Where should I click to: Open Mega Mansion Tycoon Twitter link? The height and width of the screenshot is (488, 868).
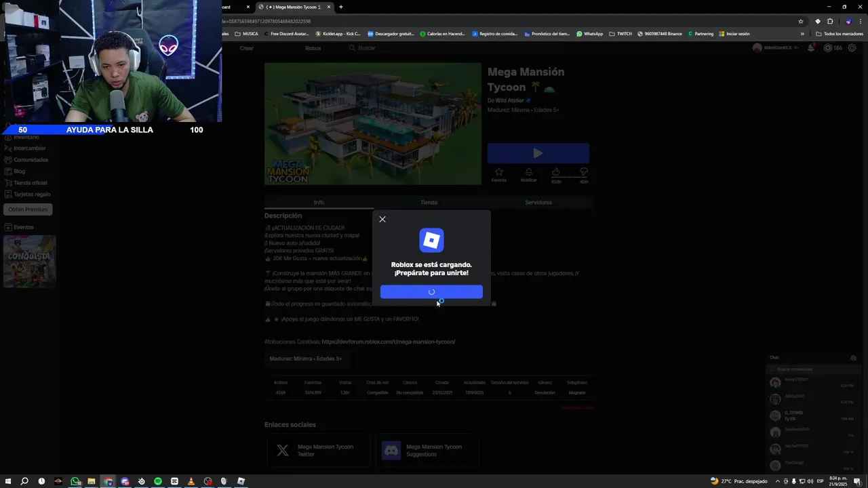(319, 451)
